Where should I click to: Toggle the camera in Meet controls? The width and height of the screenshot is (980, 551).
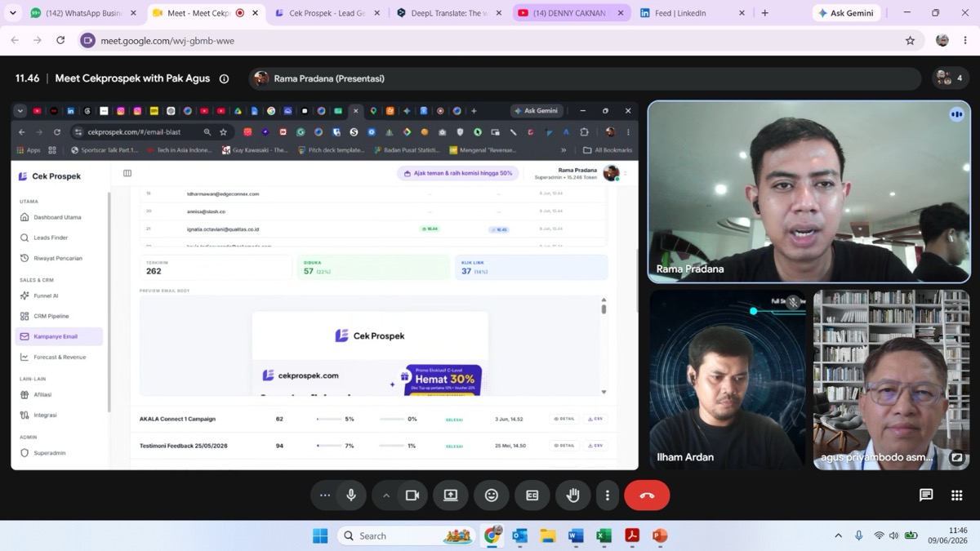(x=412, y=495)
